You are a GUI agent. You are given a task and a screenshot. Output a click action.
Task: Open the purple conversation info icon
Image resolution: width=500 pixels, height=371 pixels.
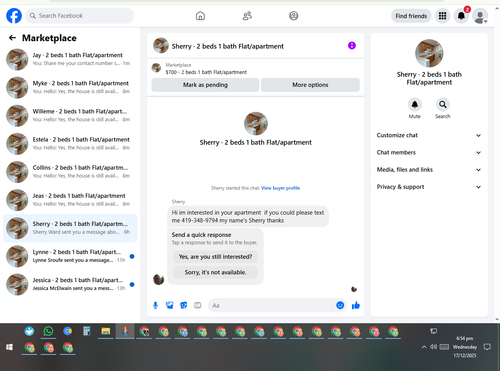point(352,45)
